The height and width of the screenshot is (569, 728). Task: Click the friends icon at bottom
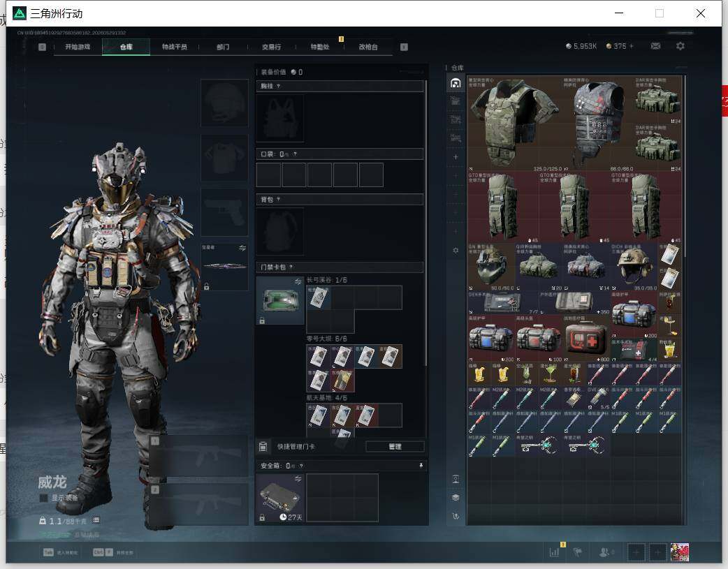pos(605,552)
